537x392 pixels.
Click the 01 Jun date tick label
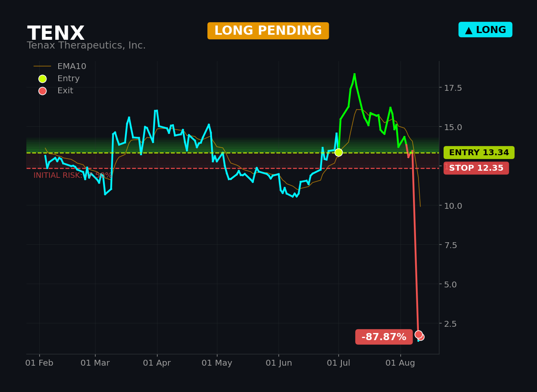tap(279, 363)
